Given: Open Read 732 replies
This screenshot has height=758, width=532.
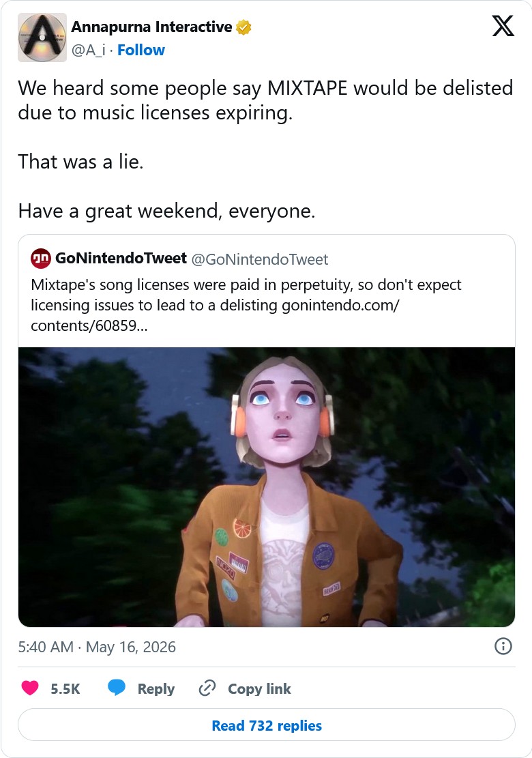Looking at the screenshot, I should pos(266,725).
